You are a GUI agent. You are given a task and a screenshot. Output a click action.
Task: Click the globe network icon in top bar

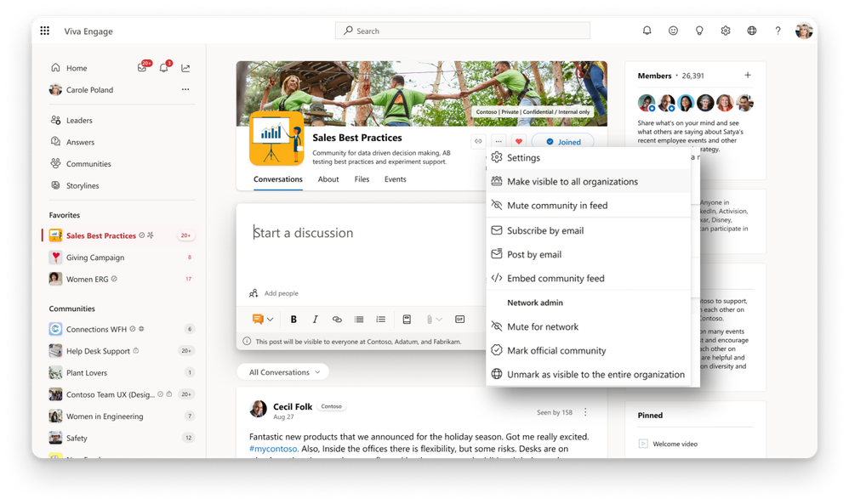(751, 31)
